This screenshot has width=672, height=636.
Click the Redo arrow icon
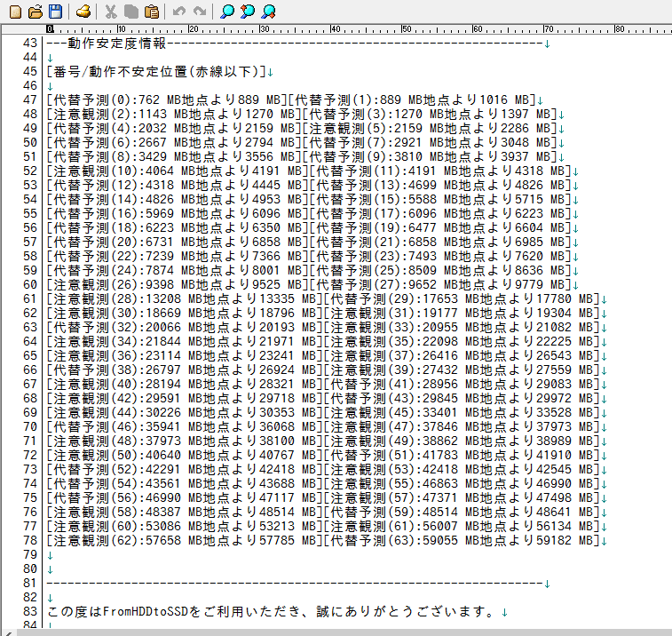[200, 12]
